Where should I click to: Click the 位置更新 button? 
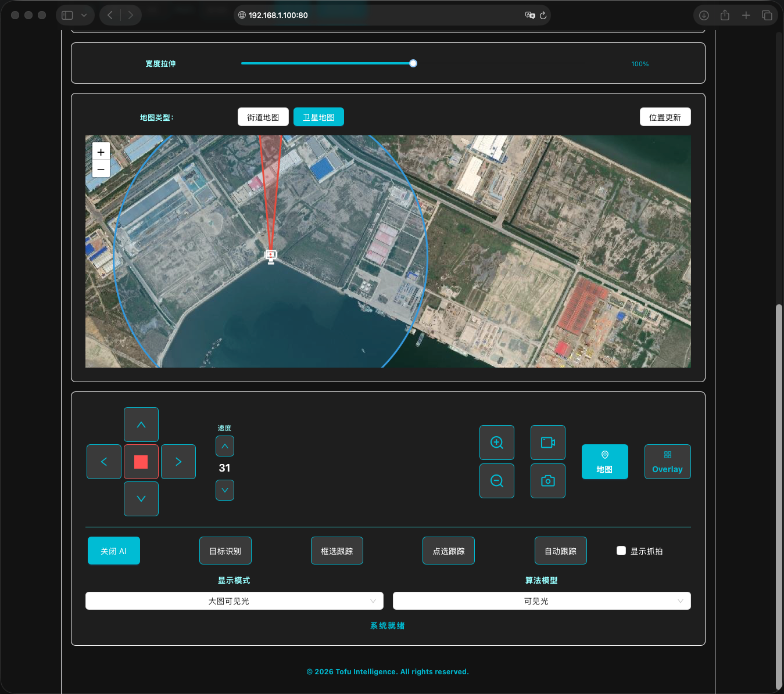pyautogui.click(x=665, y=117)
